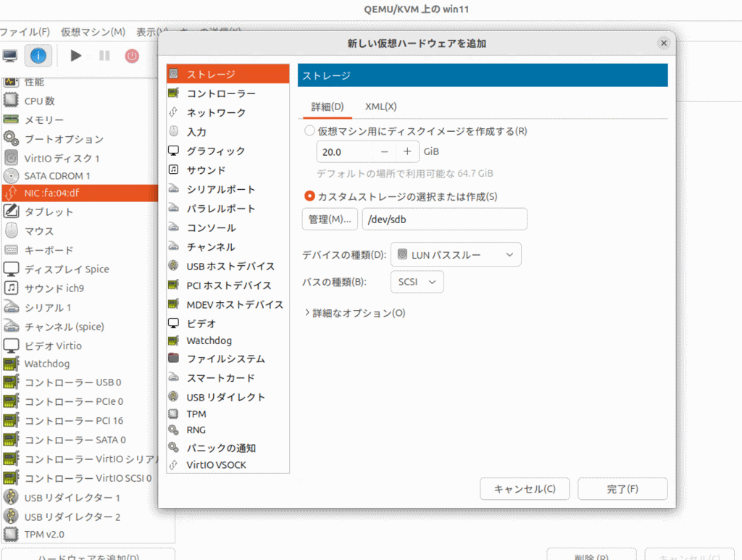Click the /dev/sdb storage path field
Viewport: 742px width, 560px height.
[x=444, y=220]
